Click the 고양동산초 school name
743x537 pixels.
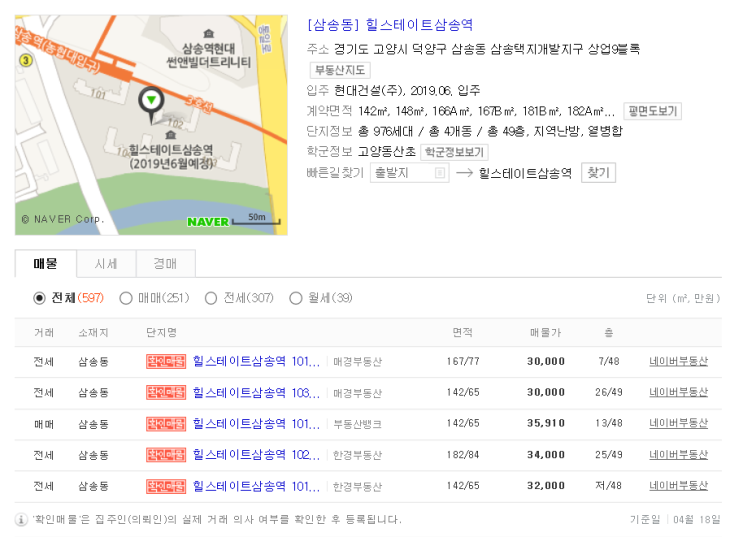(387, 152)
